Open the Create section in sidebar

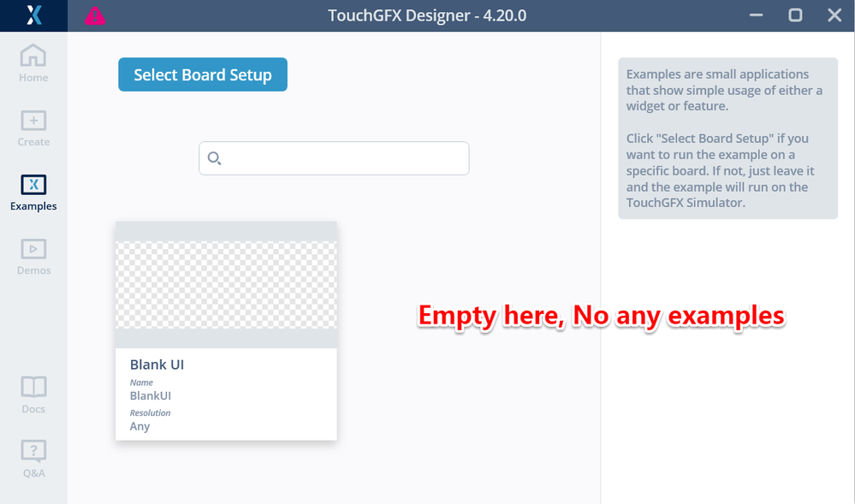coord(33,128)
